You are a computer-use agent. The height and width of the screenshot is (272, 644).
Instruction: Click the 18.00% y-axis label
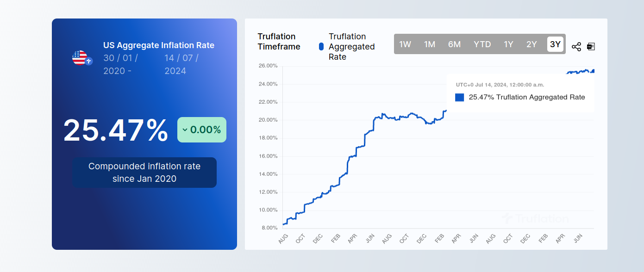pyautogui.click(x=268, y=138)
